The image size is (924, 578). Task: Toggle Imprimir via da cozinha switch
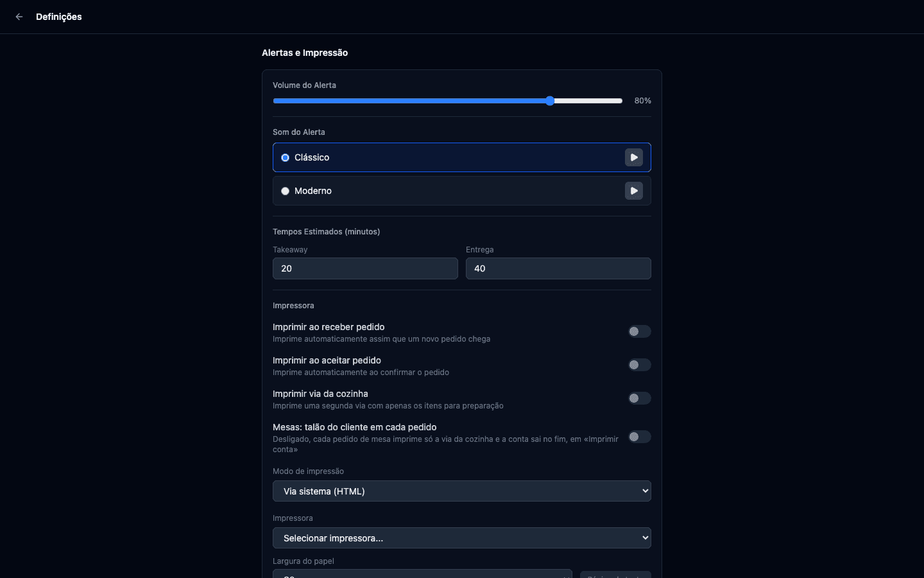tap(640, 398)
